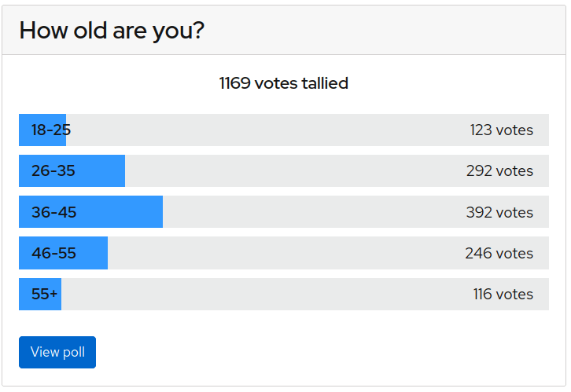Click the 292 votes count text
Screen dimensions: 571x392
click(499, 171)
